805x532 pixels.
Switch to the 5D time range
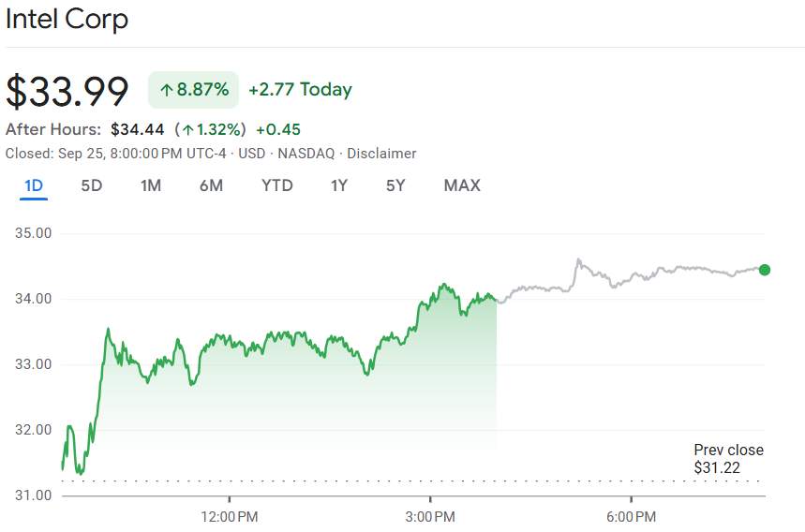tap(91, 185)
